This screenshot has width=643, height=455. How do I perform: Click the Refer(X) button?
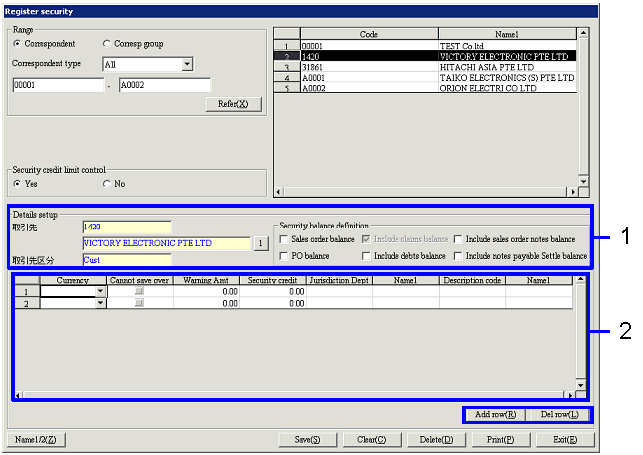(232, 104)
